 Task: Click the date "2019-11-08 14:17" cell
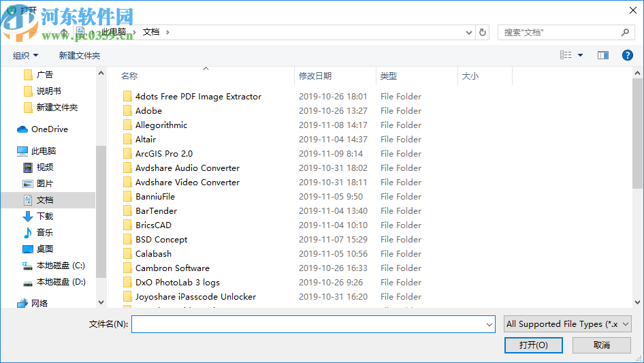(333, 125)
